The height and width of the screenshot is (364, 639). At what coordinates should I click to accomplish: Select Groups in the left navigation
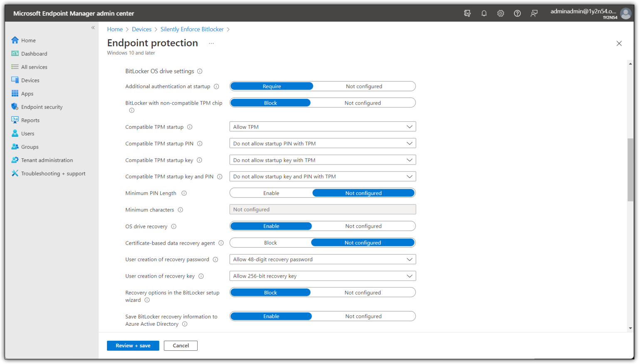(29, 146)
